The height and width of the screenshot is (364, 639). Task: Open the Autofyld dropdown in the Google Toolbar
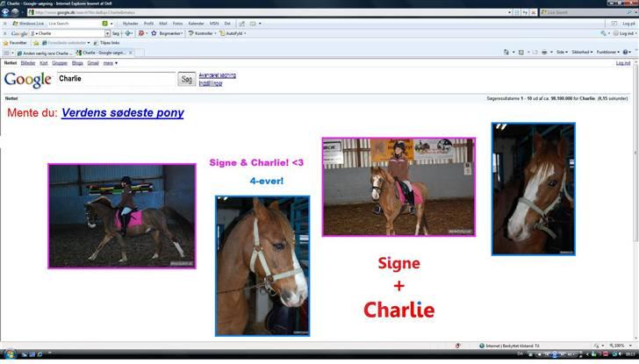(233, 33)
